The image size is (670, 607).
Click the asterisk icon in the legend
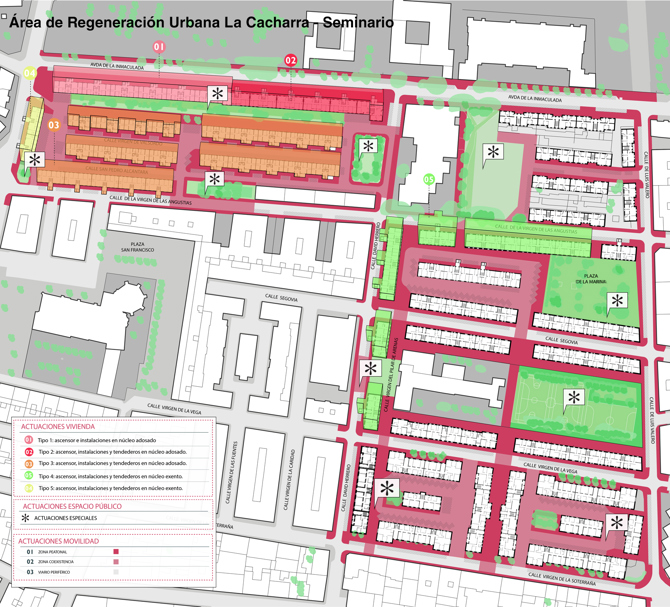pos(25,519)
